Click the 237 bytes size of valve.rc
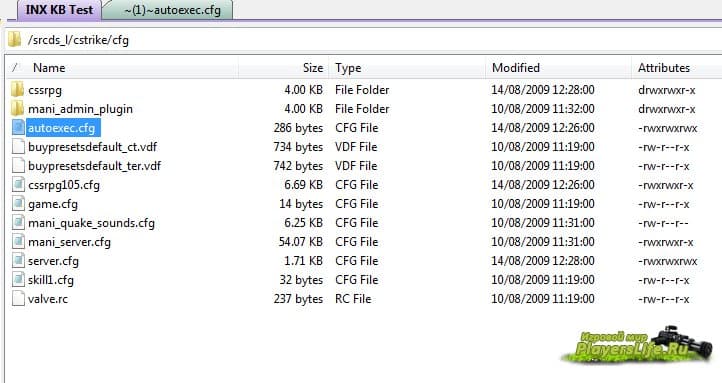Image resolution: width=722 pixels, height=383 pixels. (298, 299)
